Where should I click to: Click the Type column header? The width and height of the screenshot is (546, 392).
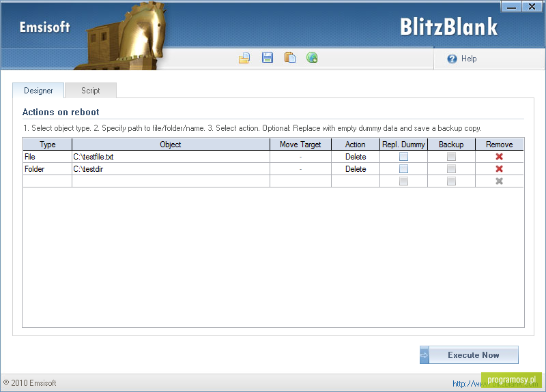47,145
